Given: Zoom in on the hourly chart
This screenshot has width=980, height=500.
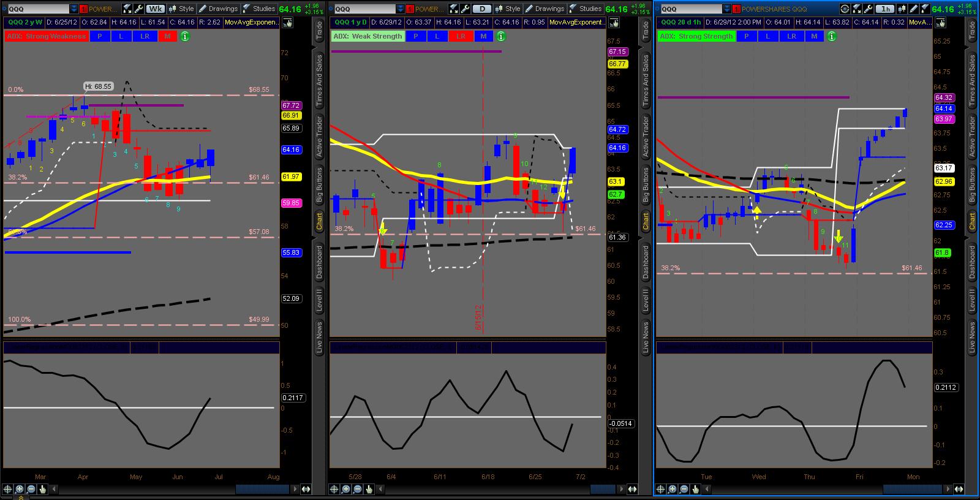Looking at the screenshot, I should click(x=673, y=489).
